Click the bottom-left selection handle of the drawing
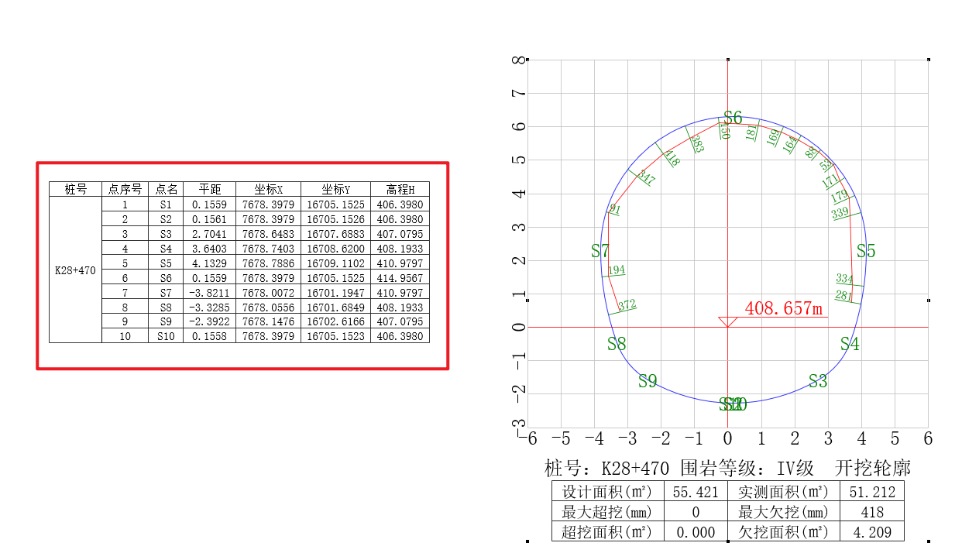 click(527, 541)
